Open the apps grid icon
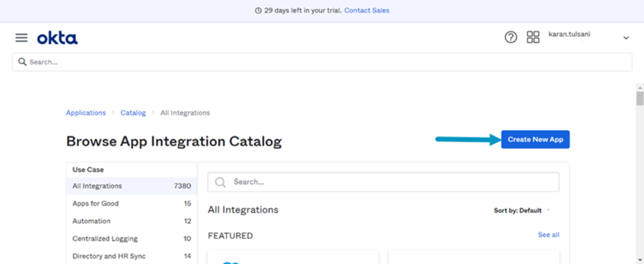Image resolution: width=644 pixels, height=264 pixels. coord(533,37)
